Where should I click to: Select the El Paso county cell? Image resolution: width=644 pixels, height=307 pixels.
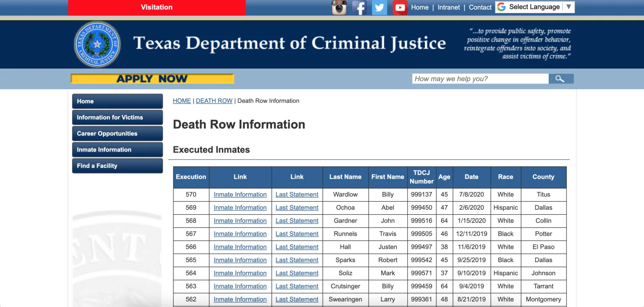point(544,247)
